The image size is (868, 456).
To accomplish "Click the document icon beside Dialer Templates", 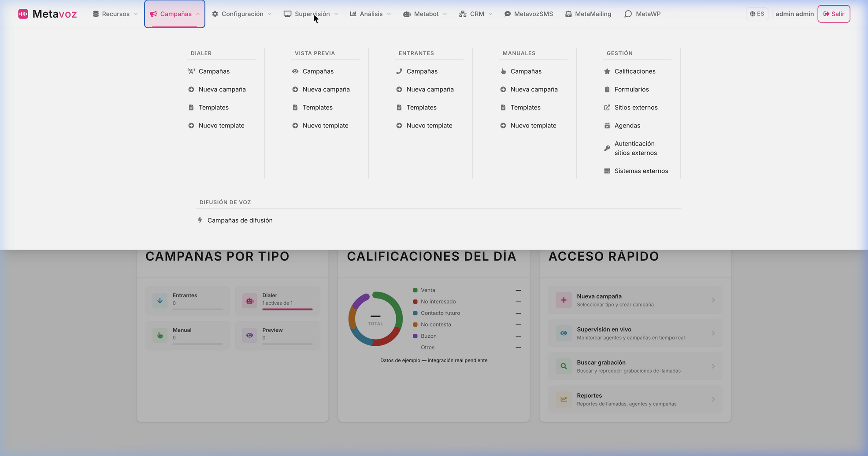I will coord(191,108).
